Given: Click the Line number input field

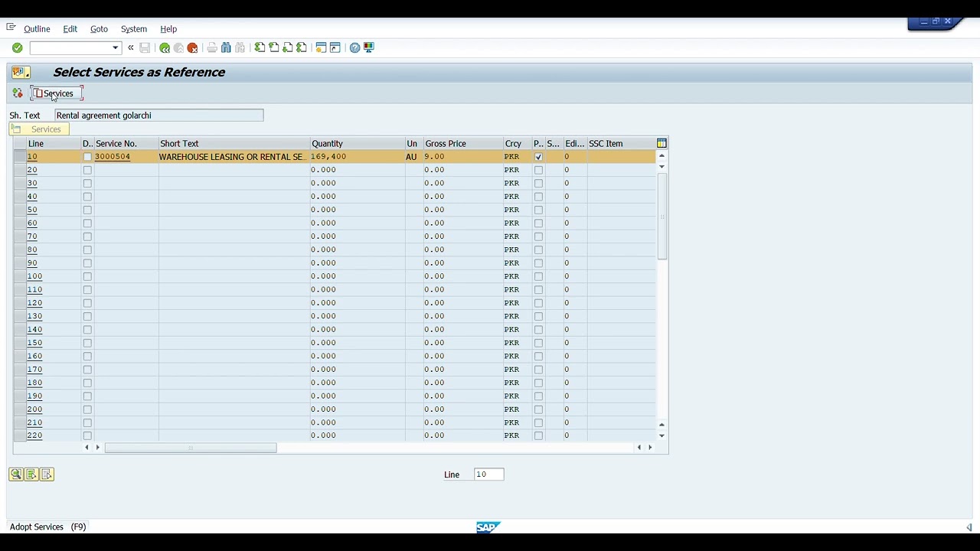Looking at the screenshot, I should pos(488,474).
